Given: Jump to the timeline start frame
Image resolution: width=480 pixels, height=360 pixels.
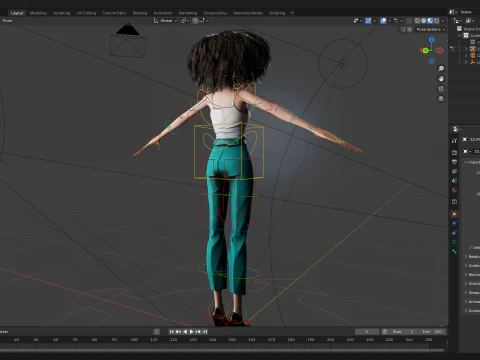Looking at the screenshot, I should tap(172, 332).
